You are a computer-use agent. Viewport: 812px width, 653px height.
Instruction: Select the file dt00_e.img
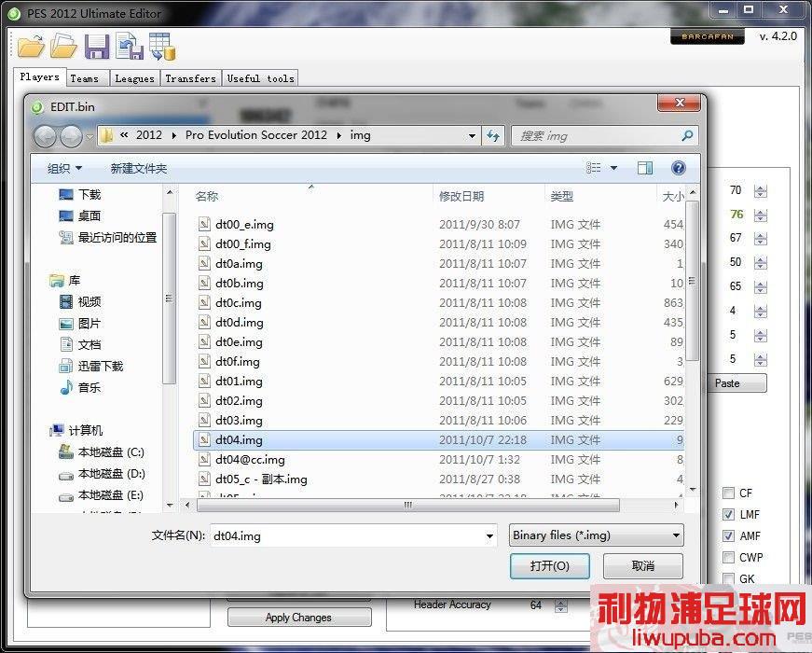point(440,225)
